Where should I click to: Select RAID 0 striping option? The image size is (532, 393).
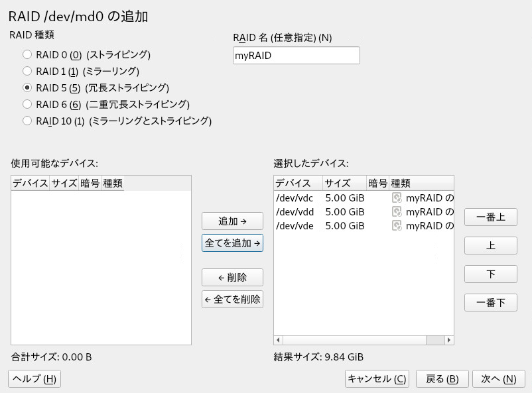coord(27,54)
